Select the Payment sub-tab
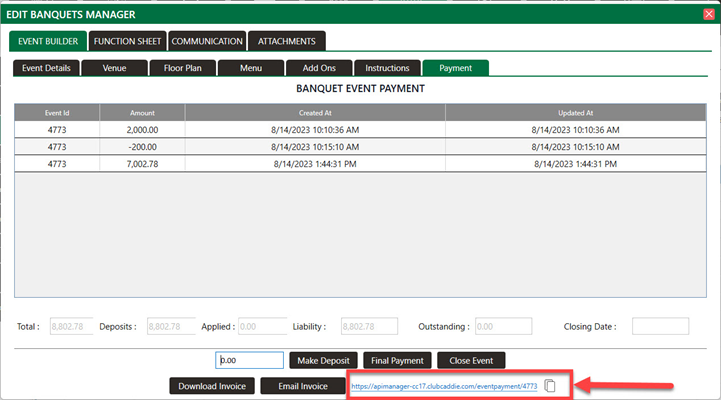 coord(456,68)
